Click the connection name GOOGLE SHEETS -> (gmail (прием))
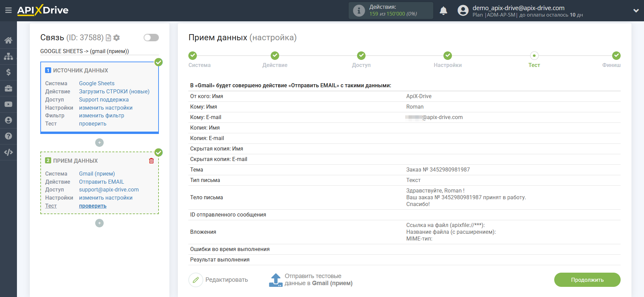 (84, 51)
